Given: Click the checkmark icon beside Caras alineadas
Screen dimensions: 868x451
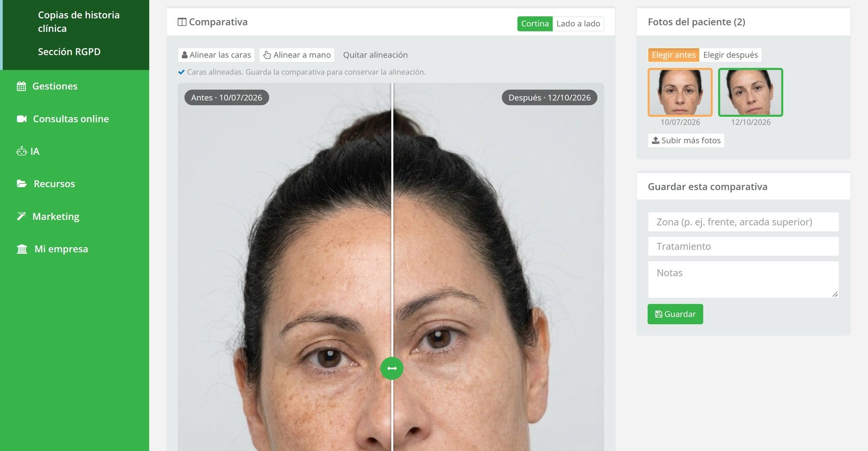Looking at the screenshot, I should [182, 72].
